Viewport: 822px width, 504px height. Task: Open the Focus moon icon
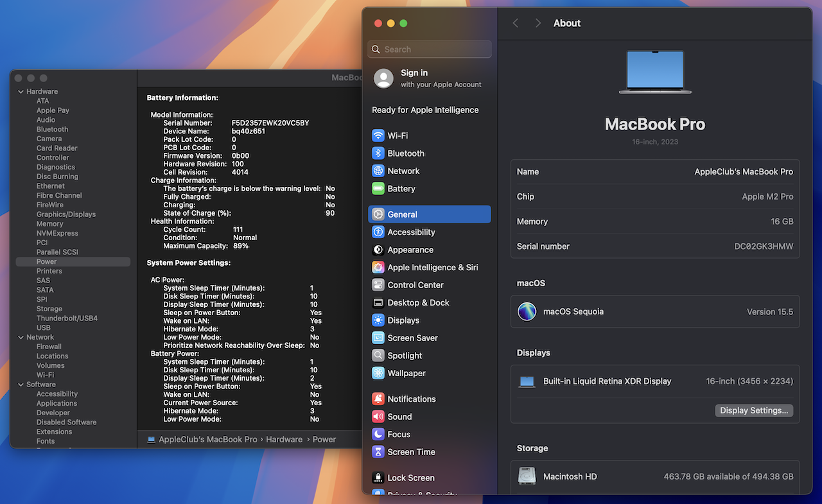pos(378,434)
